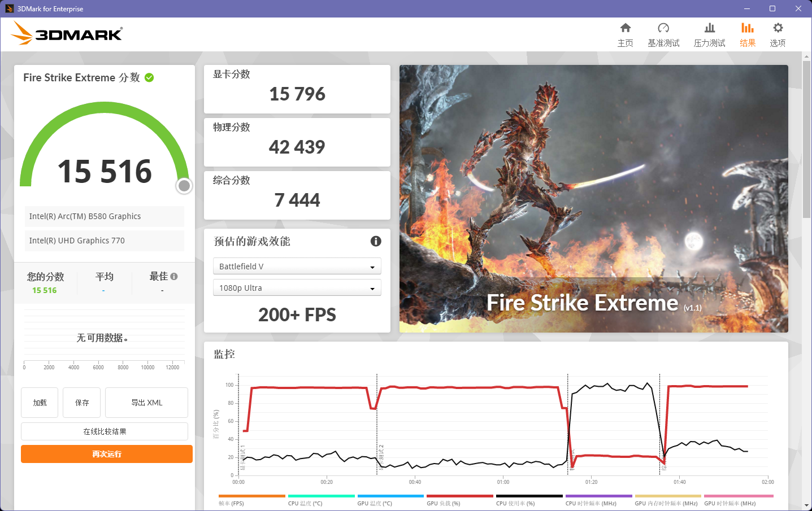Click the 3DMark title bar app icon
Viewport: 812px width, 511px height.
coord(9,8)
